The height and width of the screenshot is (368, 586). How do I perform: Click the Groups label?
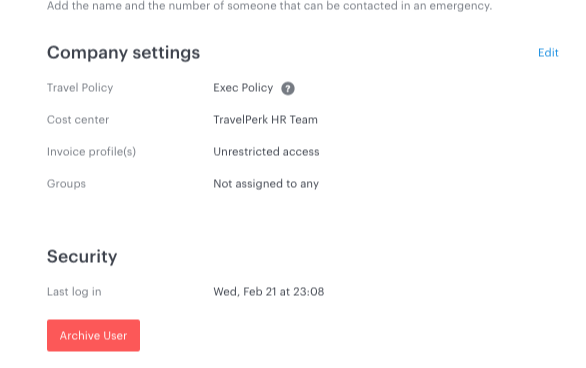(x=66, y=184)
